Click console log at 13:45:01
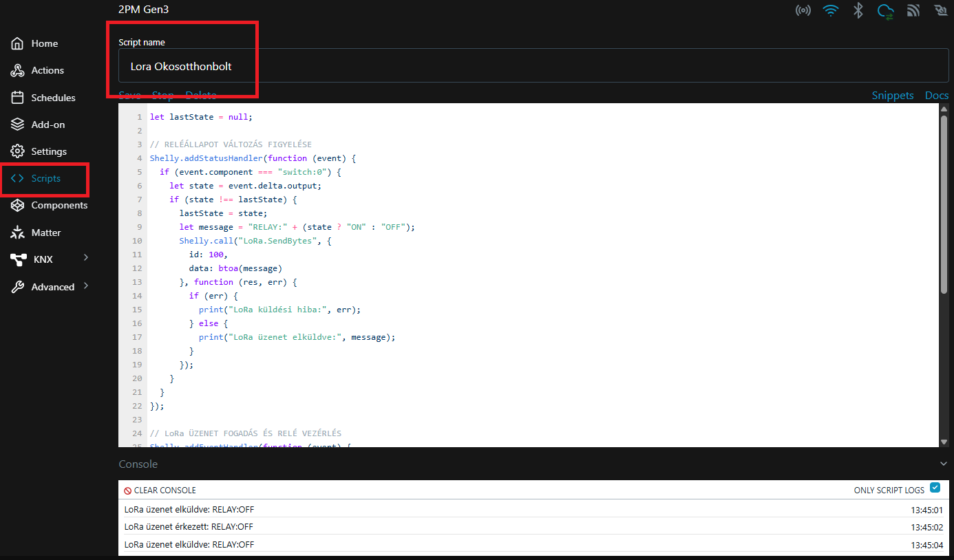Image resolution: width=954 pixels, height=560 pixels. pos(533,510)
